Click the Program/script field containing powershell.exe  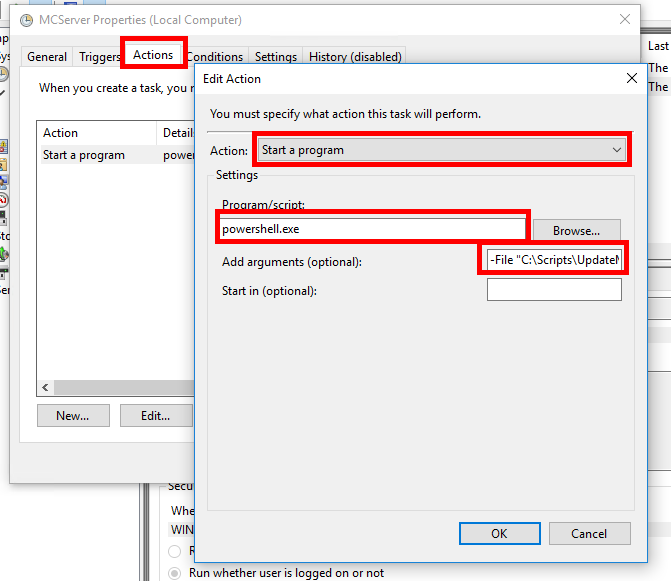371,229
